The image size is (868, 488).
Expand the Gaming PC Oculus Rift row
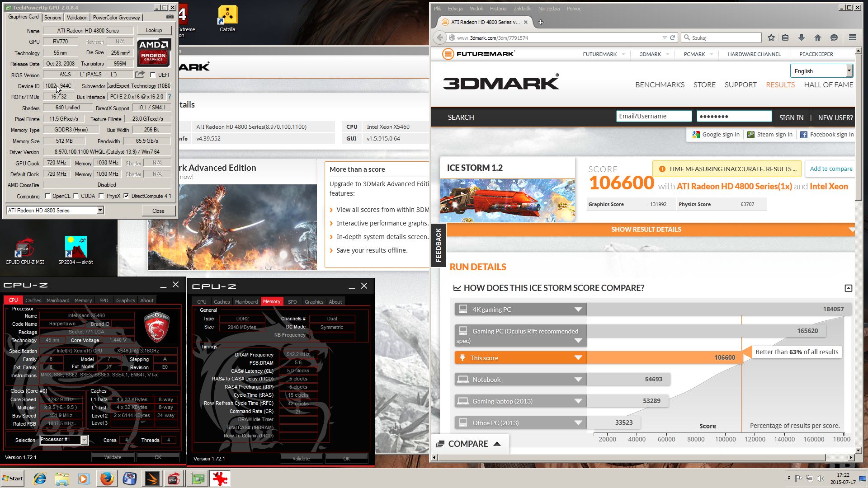[x=578, y=341]
